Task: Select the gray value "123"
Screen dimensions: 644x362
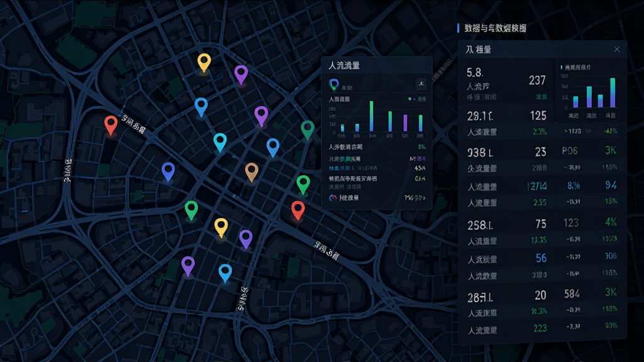Action: [571, 223]
